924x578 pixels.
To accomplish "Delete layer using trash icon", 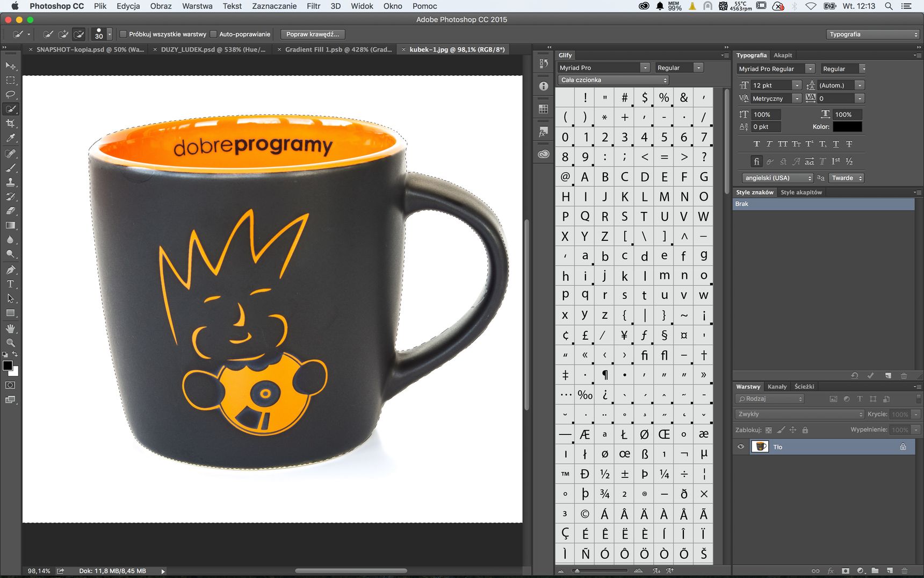I will click(x=905, y=570).
